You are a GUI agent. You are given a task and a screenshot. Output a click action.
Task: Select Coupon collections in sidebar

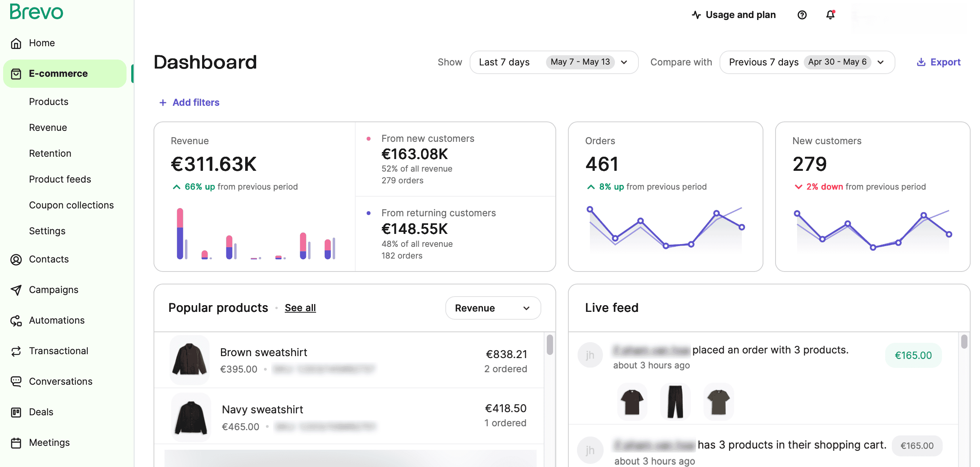(71, 205)
